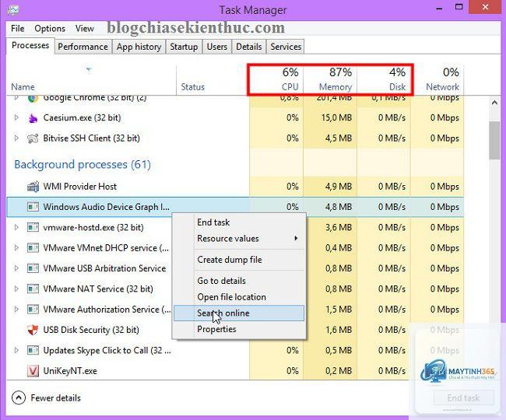Screen dimensions: 506x420
Task: Switch to the Services tab
Action: point(286,47)
